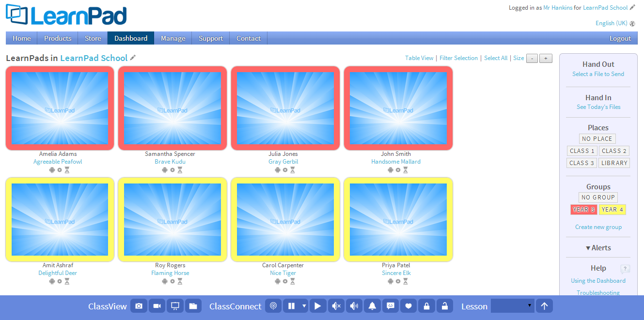
Task: Open the Contact page
Action: coord(249,38)
